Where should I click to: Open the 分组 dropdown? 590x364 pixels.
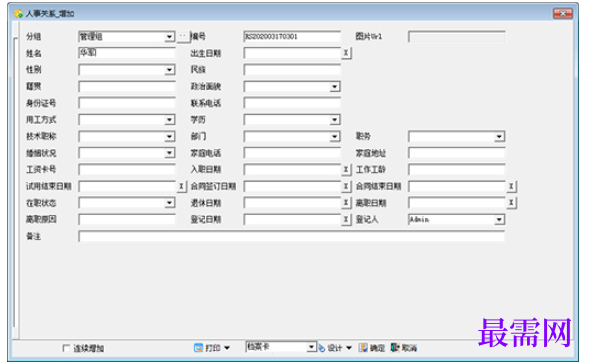tap(169, 37)
